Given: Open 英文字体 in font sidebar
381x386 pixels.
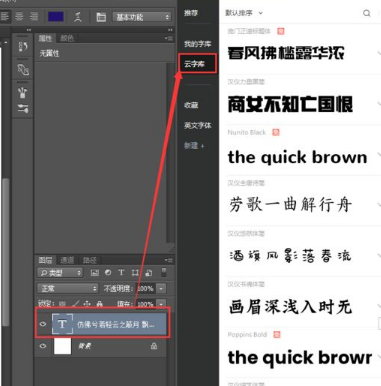Looking at the screenshot, I should (198, 125).
